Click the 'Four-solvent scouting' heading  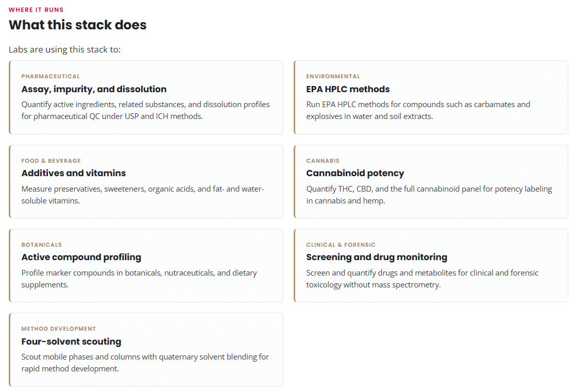[x=72, y=341]
